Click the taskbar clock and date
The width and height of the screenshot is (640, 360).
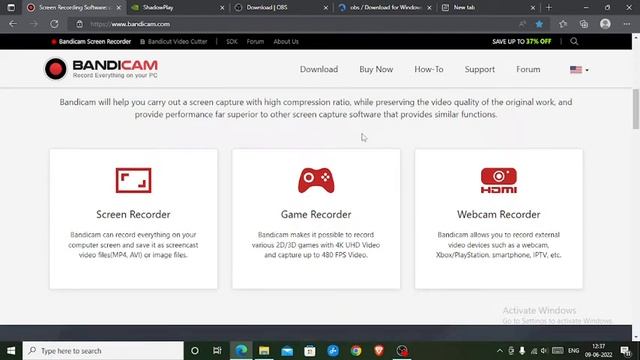[598, 351]
